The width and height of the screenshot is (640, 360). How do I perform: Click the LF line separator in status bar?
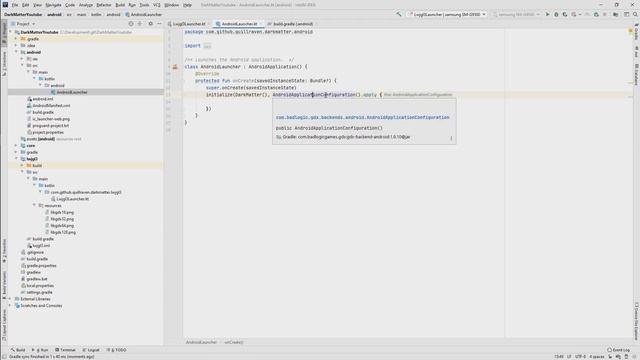[569, 356]
